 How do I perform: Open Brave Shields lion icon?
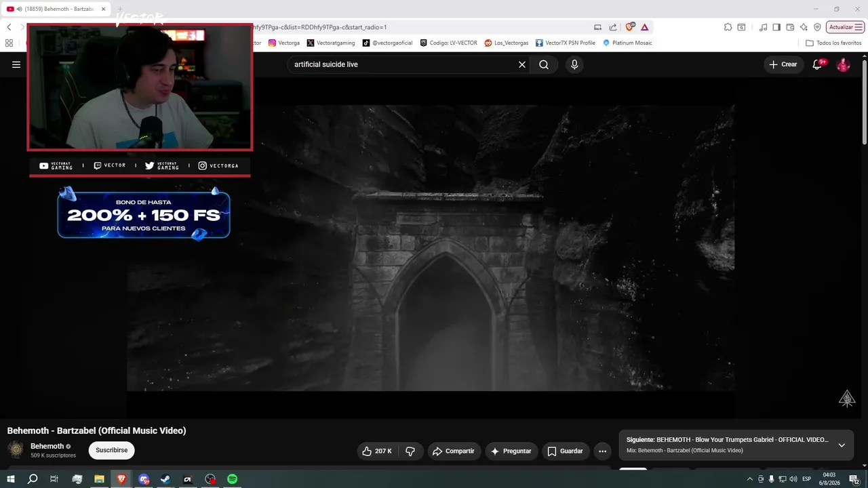[x=630, y=27]
